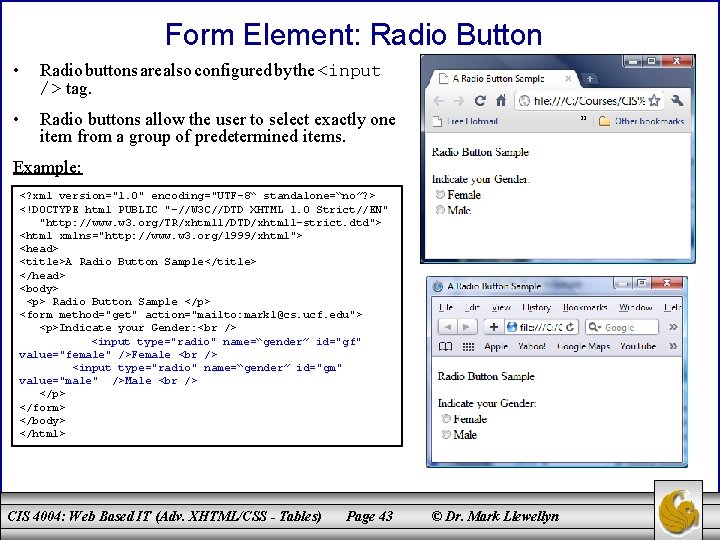
Task: Click Safari globe icon in title bar
Action: point(437,287)
